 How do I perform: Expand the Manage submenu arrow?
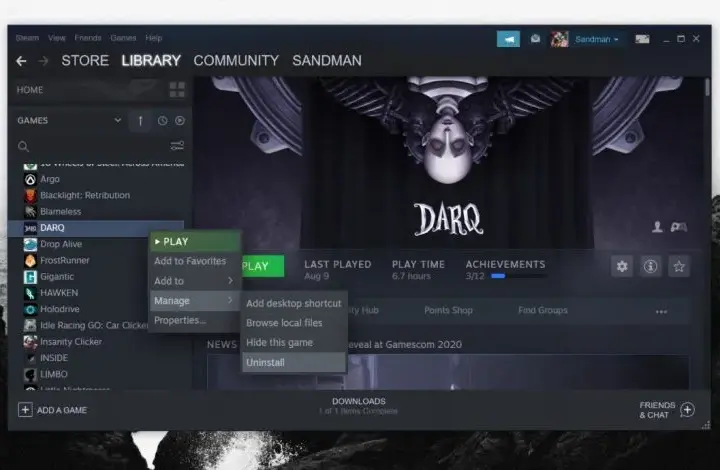tap(231, 300)
